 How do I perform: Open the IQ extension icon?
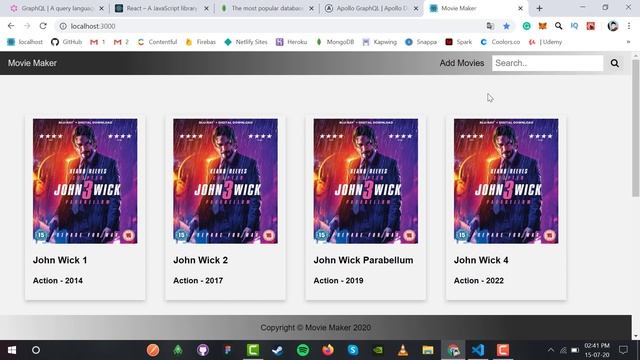point(574,26)
